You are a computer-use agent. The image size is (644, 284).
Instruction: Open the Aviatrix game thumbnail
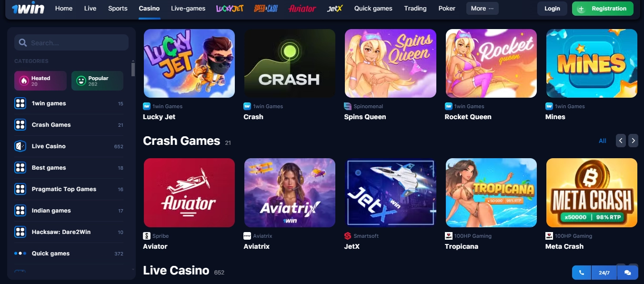pyautogui.click(x=290, y=193)
